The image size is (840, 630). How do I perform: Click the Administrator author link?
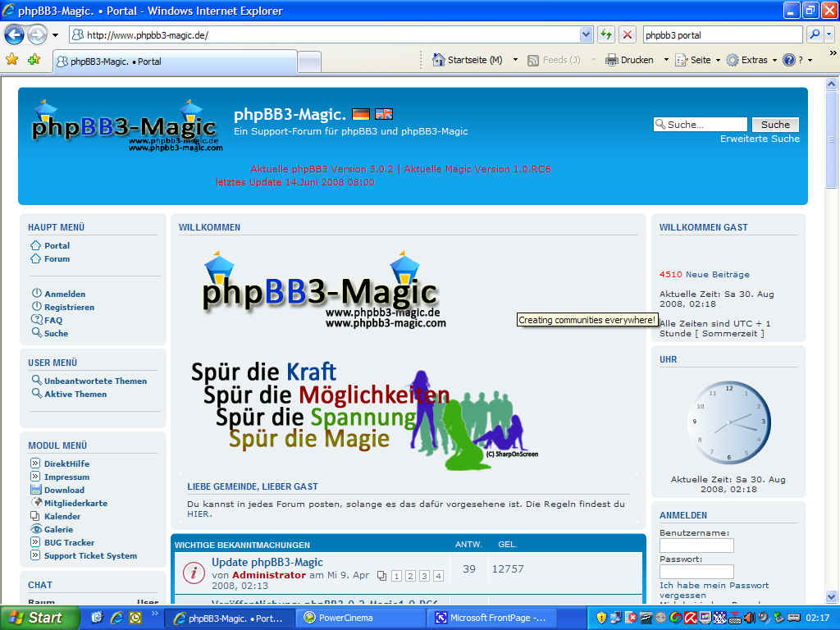pyautogui.click(x=269, y=575)
